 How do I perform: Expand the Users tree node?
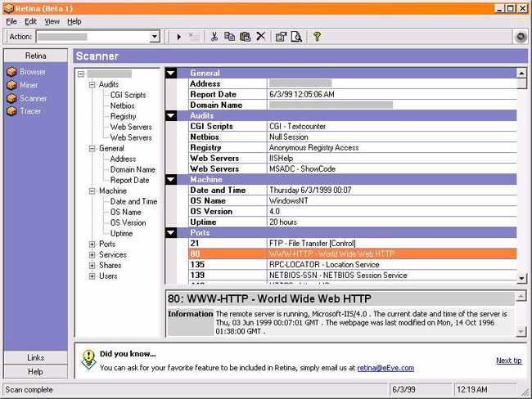(92, 276)
